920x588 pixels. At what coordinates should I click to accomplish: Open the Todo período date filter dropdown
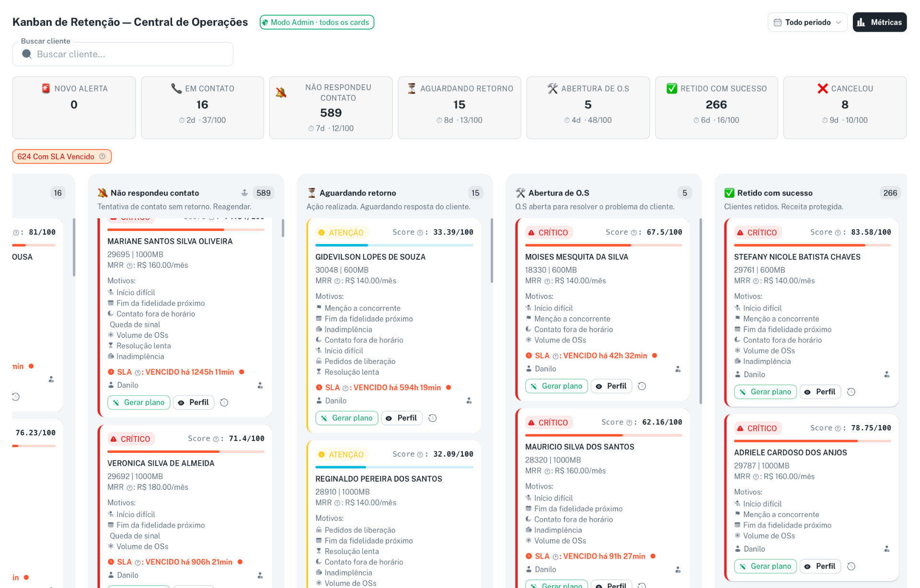pos(807,22)
